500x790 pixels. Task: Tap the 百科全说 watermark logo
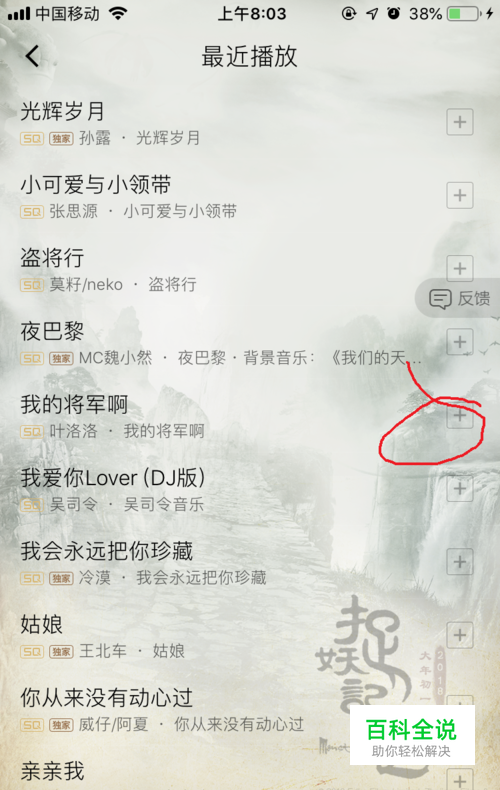(412, 735)
